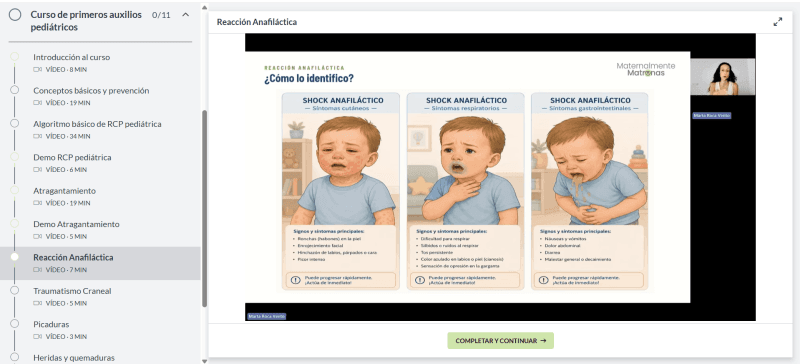The width and height of the screenshot is (800, 364).
Task: Click VÍDEO · 7 MIN duration text
Action: click(x=66, y=270)
